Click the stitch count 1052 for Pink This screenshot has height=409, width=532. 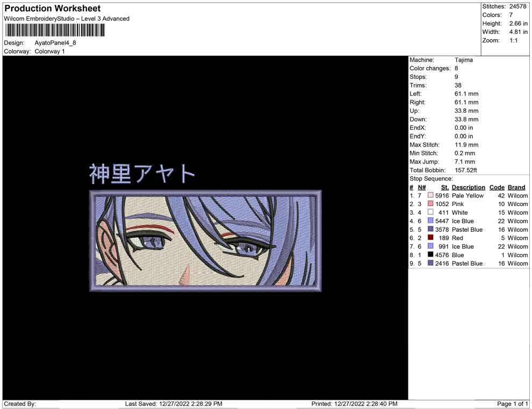442,204
